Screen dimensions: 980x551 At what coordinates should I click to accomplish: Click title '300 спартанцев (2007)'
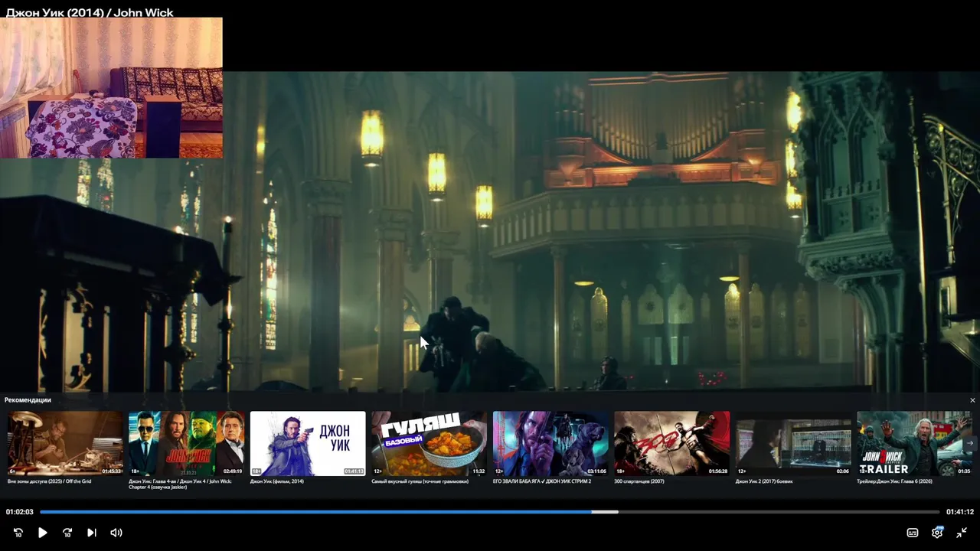coord(639,481)
